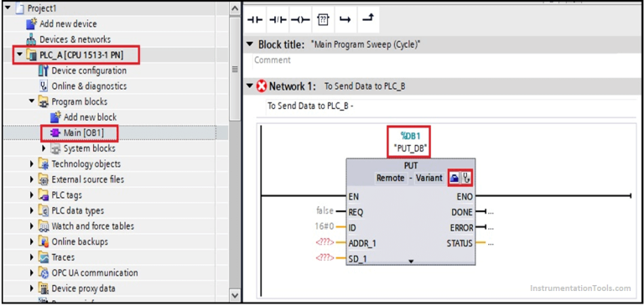
Task: Click the Traces folder icon
Action: click(x=44, y=257)
